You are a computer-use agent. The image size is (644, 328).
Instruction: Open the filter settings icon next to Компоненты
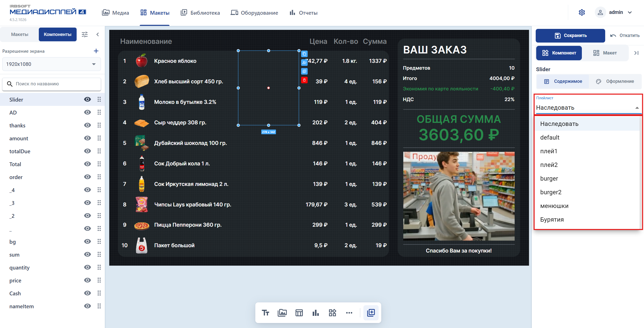point(85,34)
